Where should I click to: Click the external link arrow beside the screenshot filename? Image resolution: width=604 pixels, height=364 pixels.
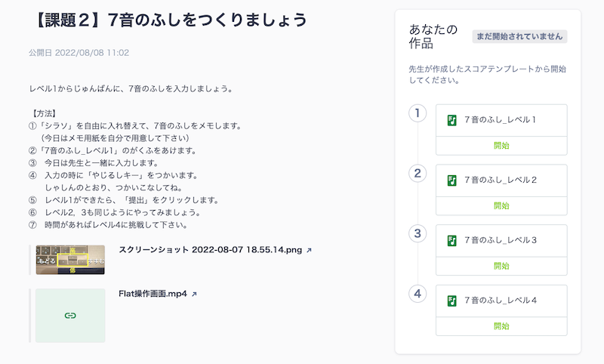click(310, 249)
